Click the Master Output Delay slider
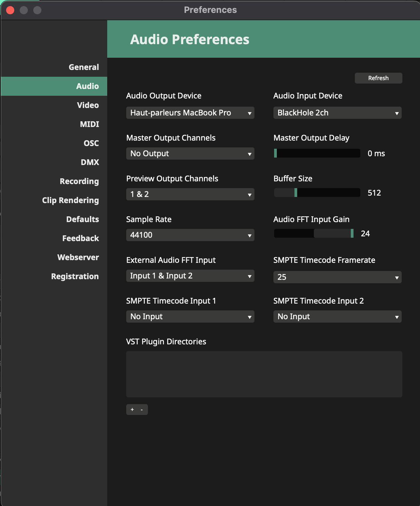Screen dimensions: 420x506 click(x=317, y=153)
